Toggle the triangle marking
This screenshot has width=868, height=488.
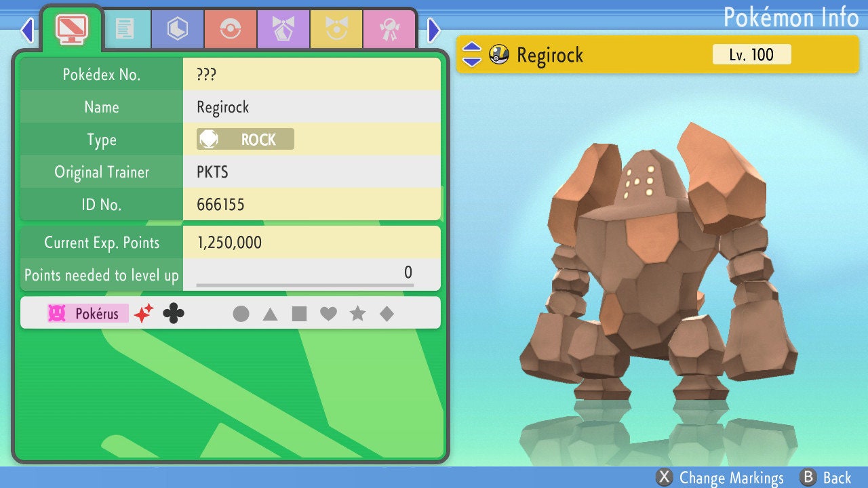pos(270,314)
